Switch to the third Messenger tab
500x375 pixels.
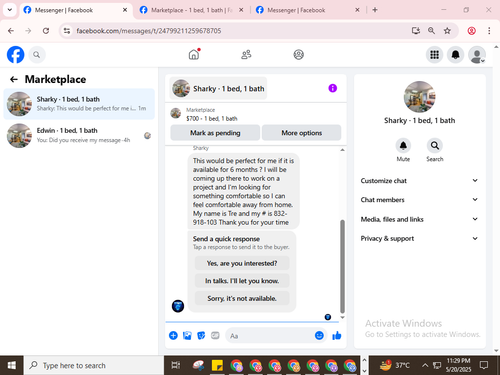click(x=307, y=10)
